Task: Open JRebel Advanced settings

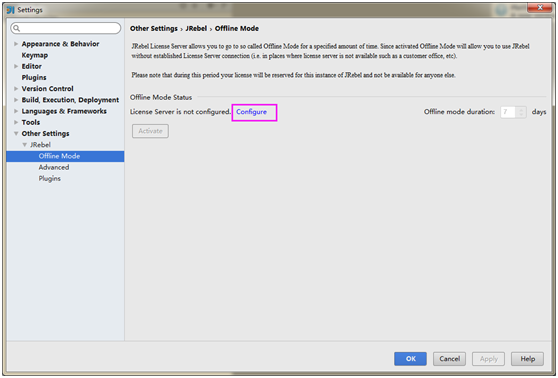Action: click(54, 167)
